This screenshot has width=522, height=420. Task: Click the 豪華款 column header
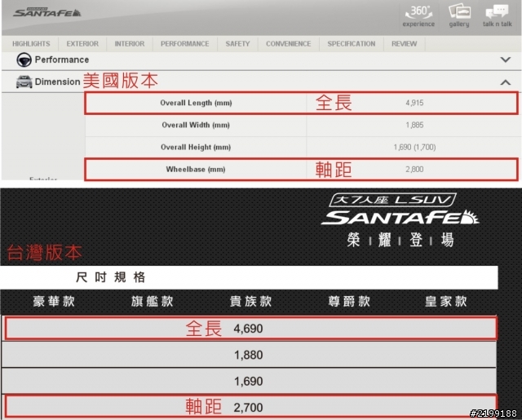[54, 302]
